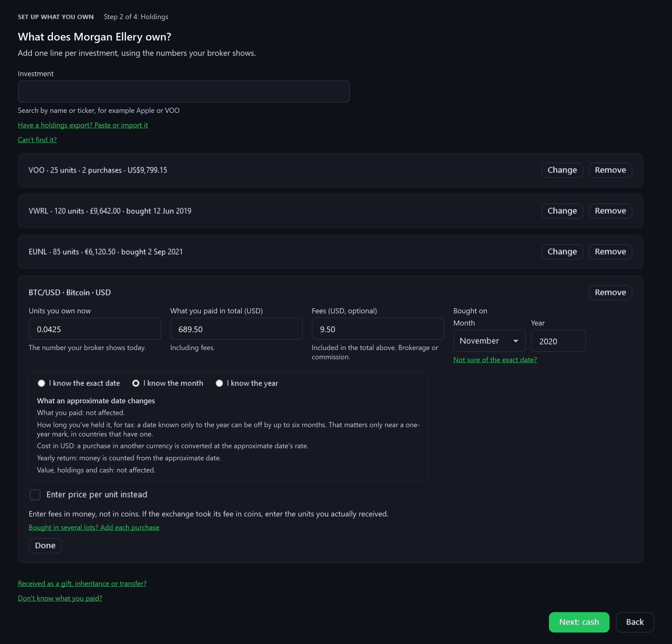This screenshot has height=644, width=672.
Task: Click the Done button
Action: pyautogui.click(x=45, y=545)
